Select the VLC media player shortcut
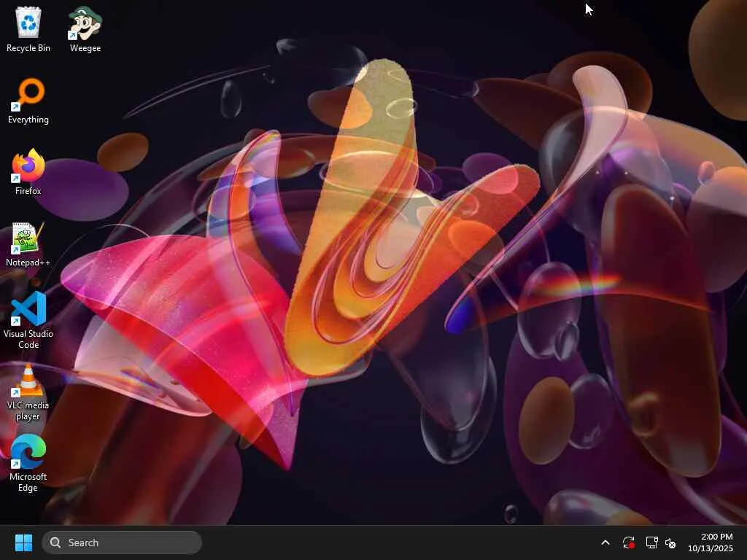The height and width of the screenshot is (560, 747). pos(28,392)
